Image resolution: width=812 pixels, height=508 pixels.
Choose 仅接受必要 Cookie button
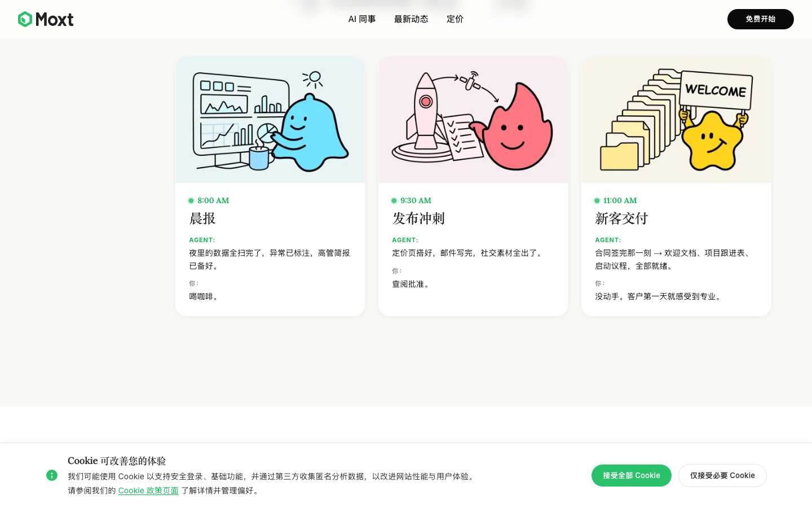click(x=722, y=475)
